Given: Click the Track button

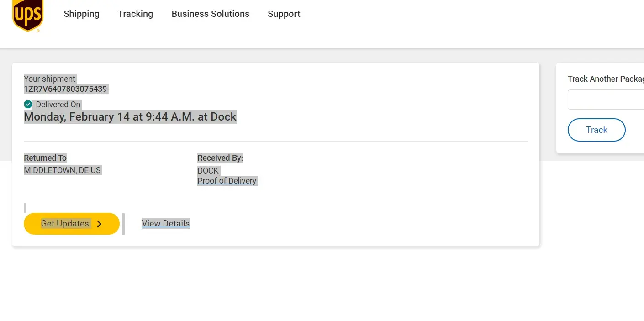Looking at the screenshot, I should (x=596, y=130).
